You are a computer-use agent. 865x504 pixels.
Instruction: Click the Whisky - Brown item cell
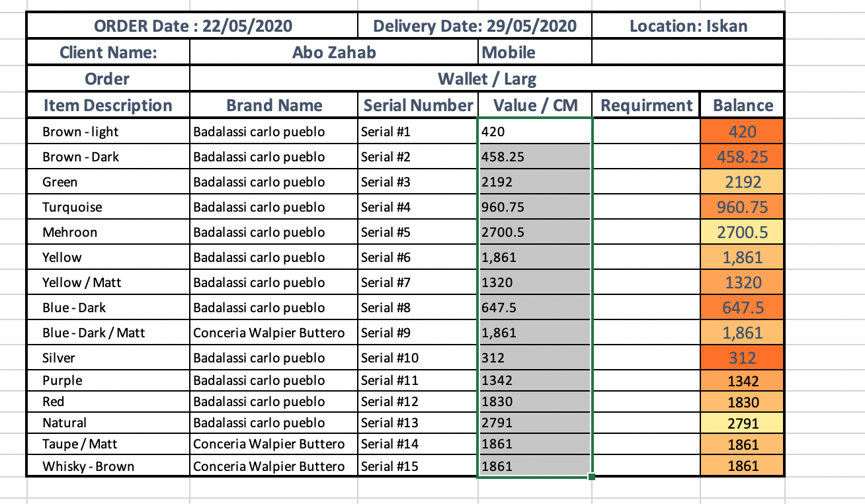(108, 466)
